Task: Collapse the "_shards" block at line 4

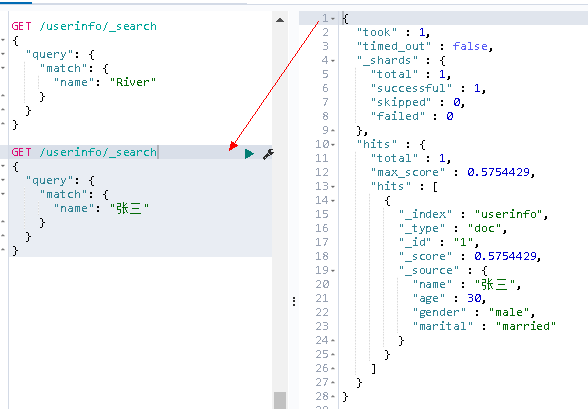Action: coord(333,60)
